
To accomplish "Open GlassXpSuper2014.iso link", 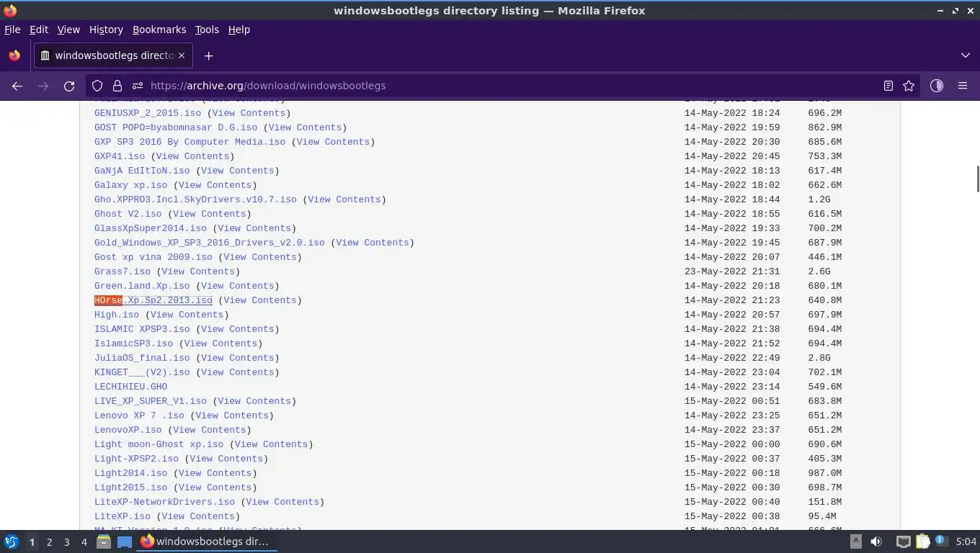I will (x=151, y=228).
